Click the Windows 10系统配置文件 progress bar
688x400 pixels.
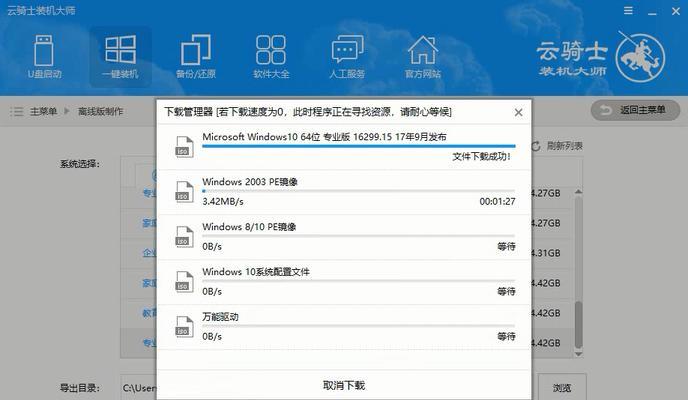(358, 281)
